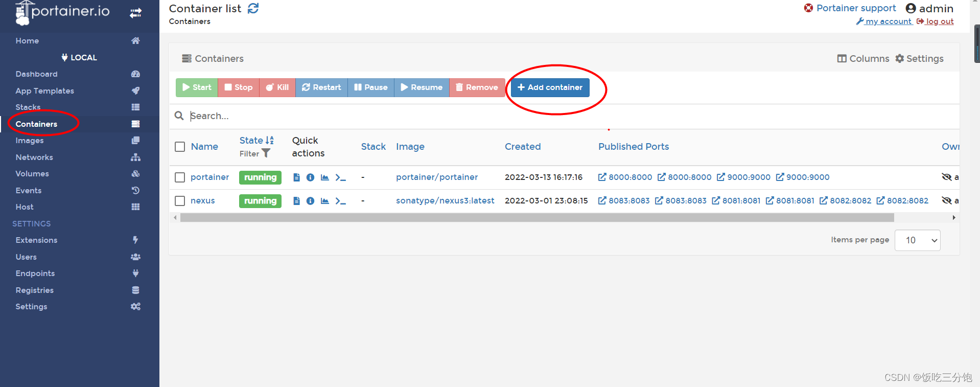Open logs icon for nexus container
This screenshot has height=387, width=980.
[x=296, y=201]
